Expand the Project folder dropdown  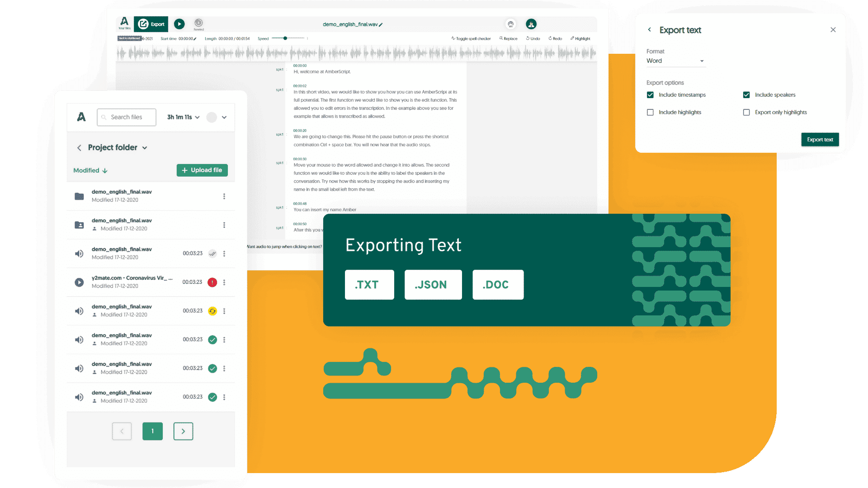tap(145, 148)
